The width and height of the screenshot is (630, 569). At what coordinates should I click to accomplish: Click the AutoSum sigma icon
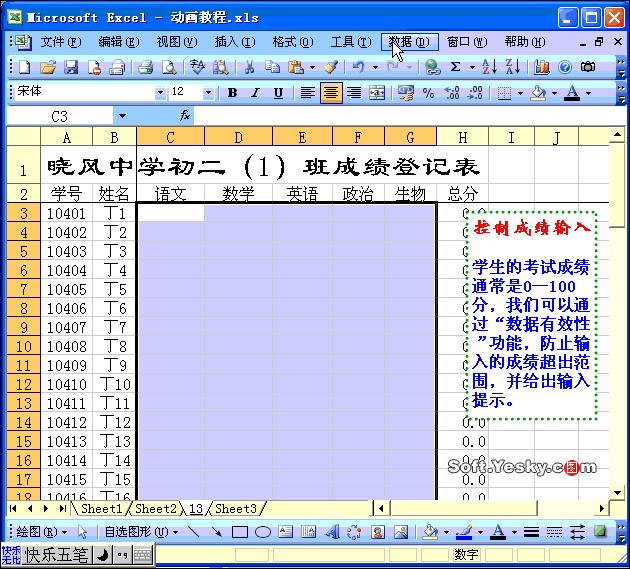(x=456, y=67)
